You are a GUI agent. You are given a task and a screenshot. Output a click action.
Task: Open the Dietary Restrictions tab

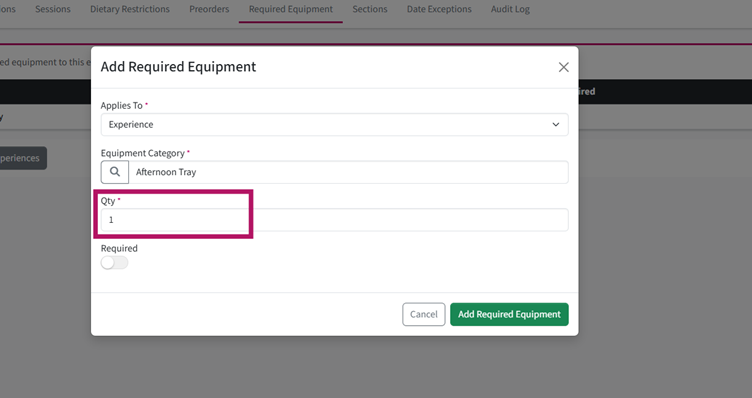(x=130, y=9)
